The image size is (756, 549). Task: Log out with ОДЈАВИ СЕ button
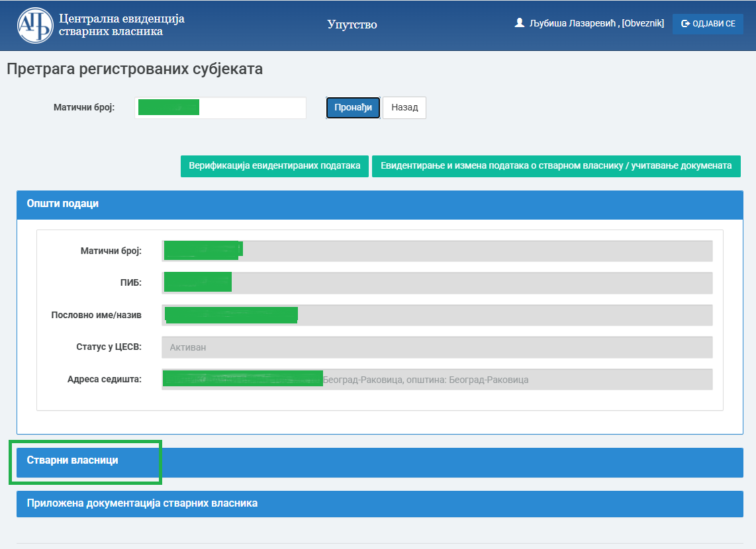[708, 24]
